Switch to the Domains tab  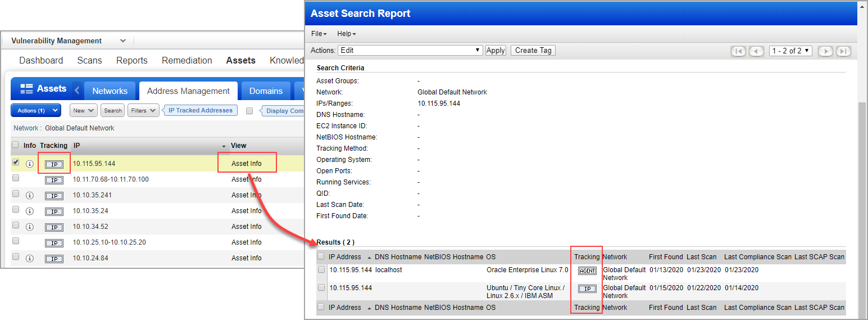point(266,91)
